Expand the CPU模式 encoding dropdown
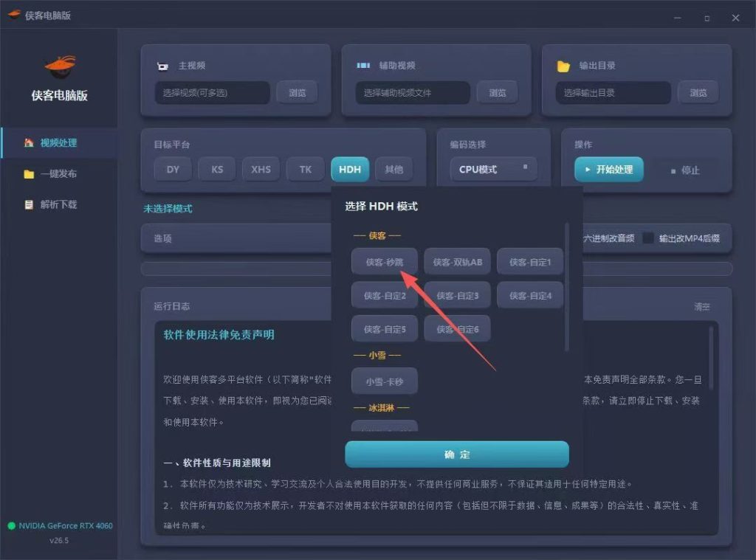This screenshot has height=560, width=756. 493,170
